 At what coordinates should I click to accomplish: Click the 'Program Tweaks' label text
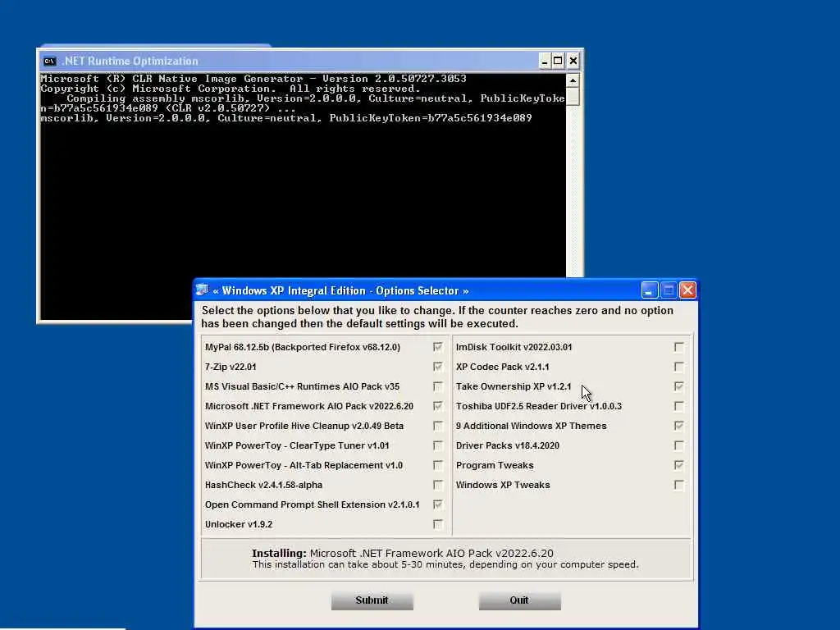(495, 465)
